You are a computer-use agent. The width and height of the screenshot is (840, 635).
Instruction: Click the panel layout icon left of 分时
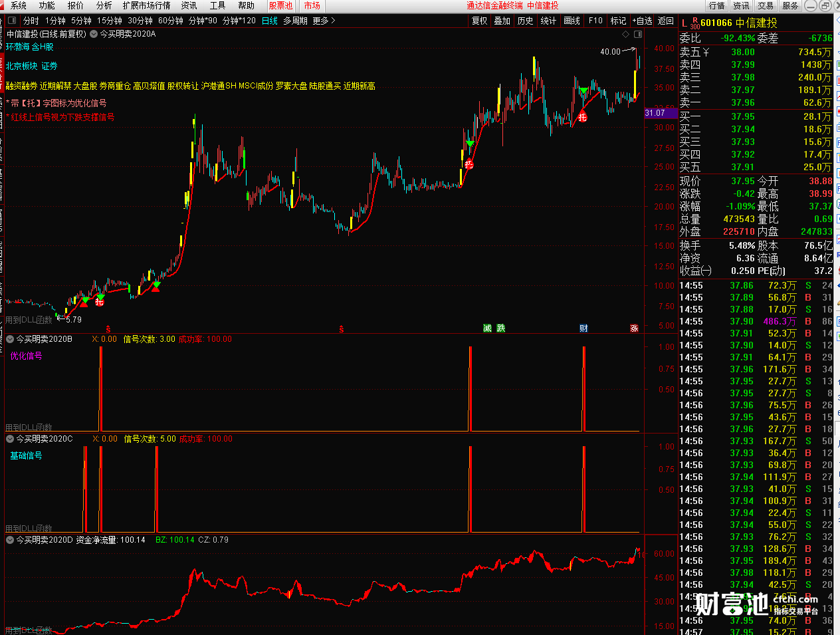point(12,21)
